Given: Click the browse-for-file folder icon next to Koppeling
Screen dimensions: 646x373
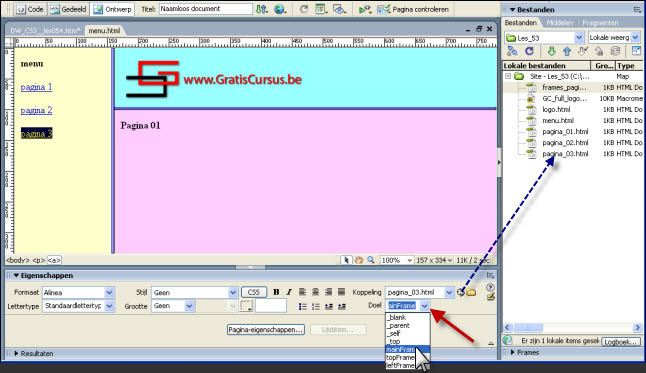Looking at the screenshot, I should click(471, 292).
